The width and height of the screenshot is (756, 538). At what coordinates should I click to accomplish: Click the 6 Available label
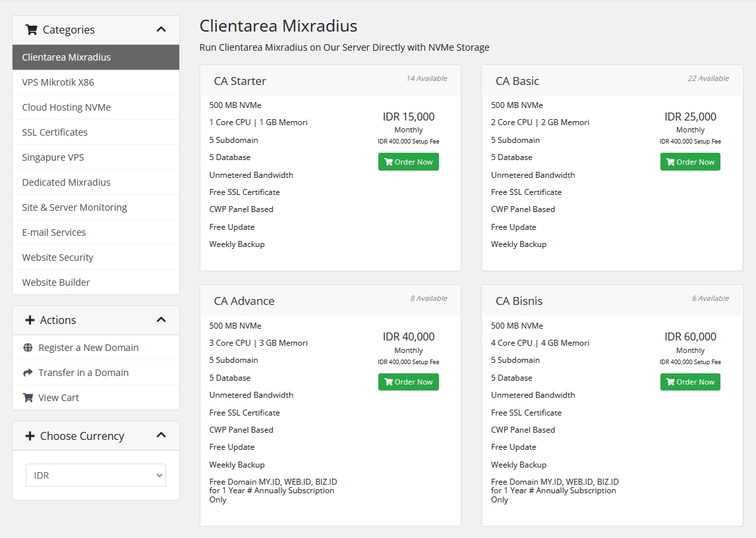[711, 298]
